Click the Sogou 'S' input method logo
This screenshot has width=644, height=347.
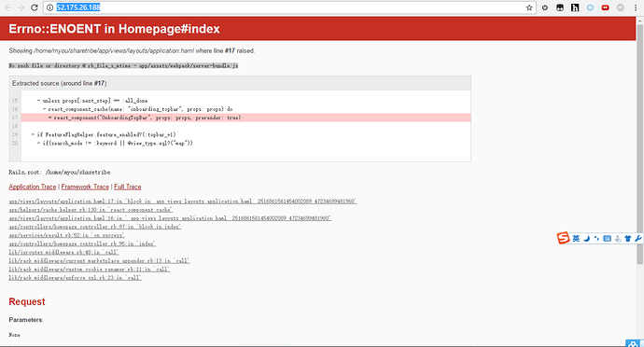click(x=563, y=238)
